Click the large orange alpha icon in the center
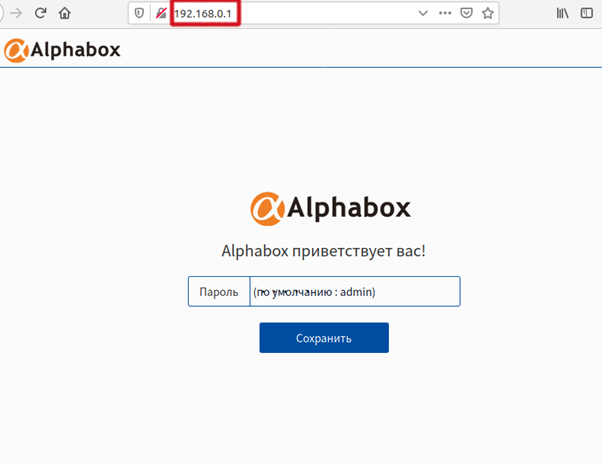Screen dimensions: 602x464 [x=267, y=208]
